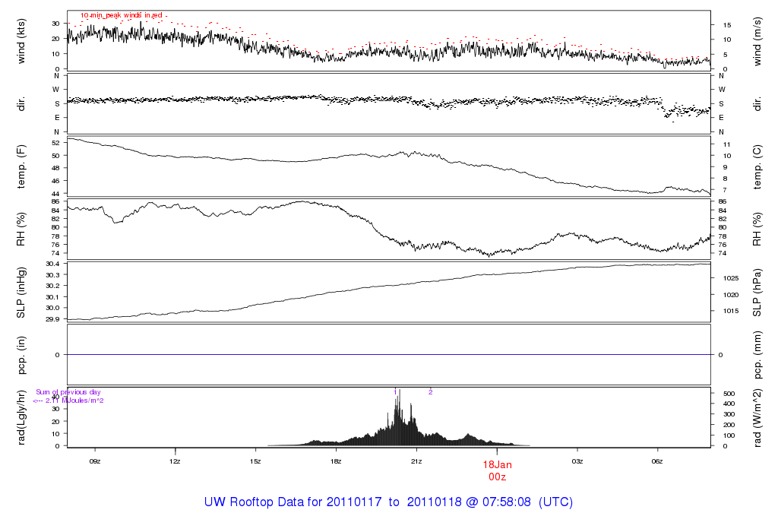Screen dimensions: 778x532
Task: Select the 'pcp. (in)' axis label
Action: (x=21, y=355)
